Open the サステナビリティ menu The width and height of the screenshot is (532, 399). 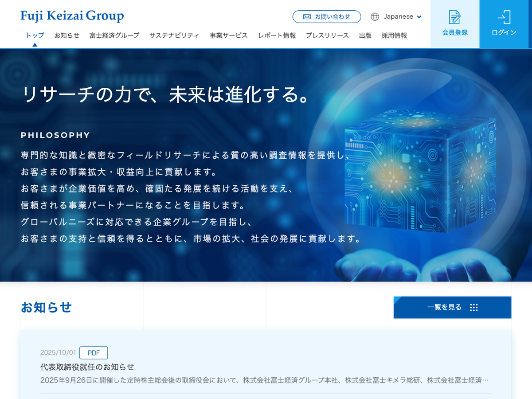174,35
